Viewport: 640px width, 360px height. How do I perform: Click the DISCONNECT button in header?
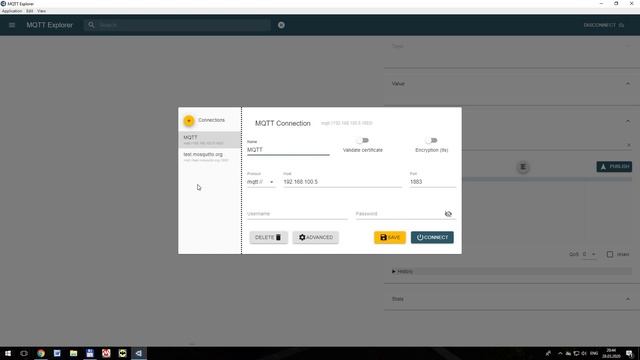[604, 25]
